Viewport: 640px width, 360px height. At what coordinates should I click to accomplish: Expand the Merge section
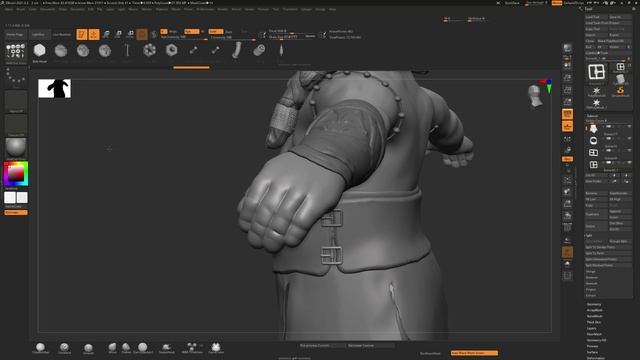click(x=591, y=271)
